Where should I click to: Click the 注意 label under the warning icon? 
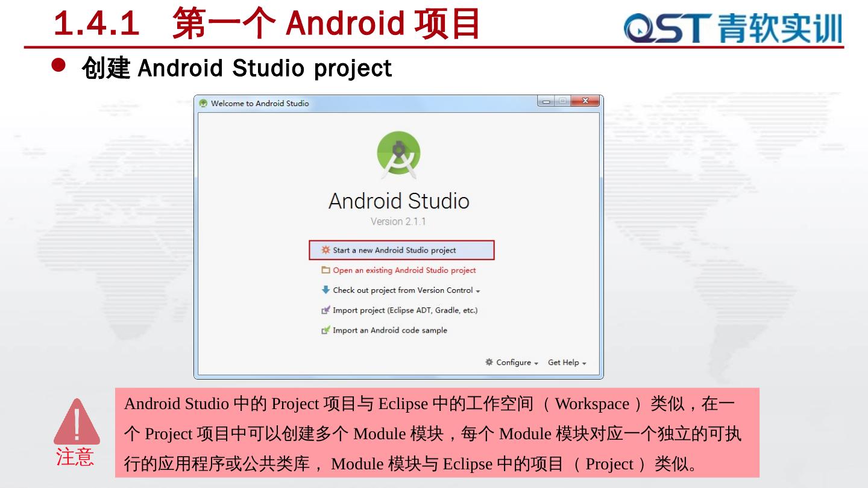75,457
